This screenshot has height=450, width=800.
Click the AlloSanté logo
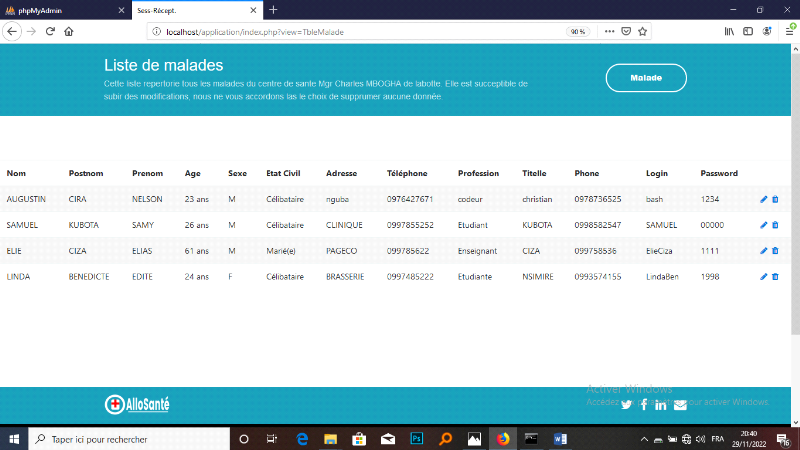[137, 405]
